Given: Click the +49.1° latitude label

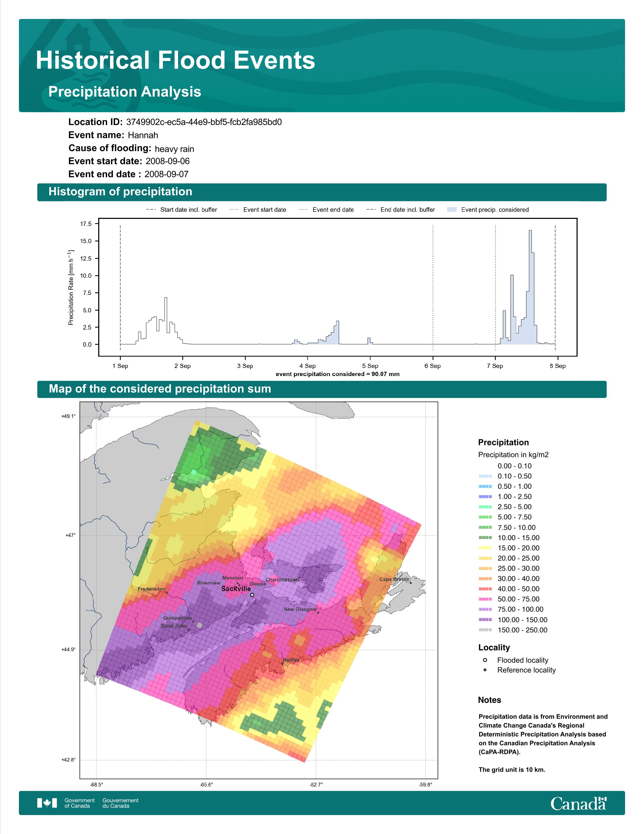Looking at the screenshot, I should coord(68,416).
